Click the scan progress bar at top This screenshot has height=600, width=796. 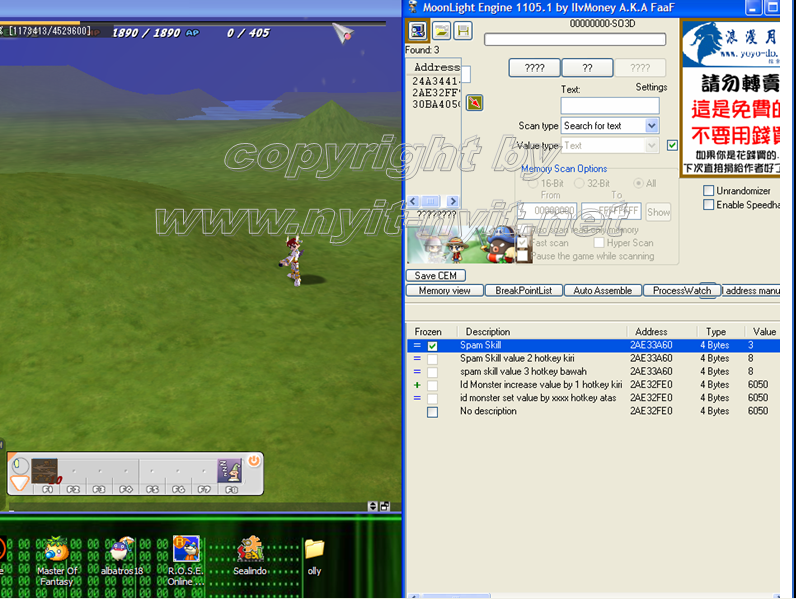(x=575, y=40)
